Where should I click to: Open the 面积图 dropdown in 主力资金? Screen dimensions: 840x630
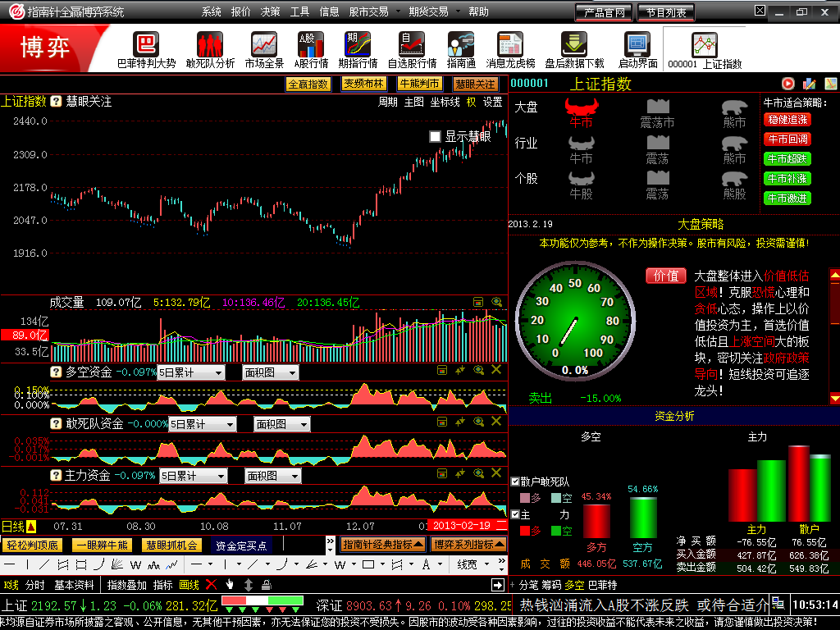pyautogui.click(x=273, y=476)
